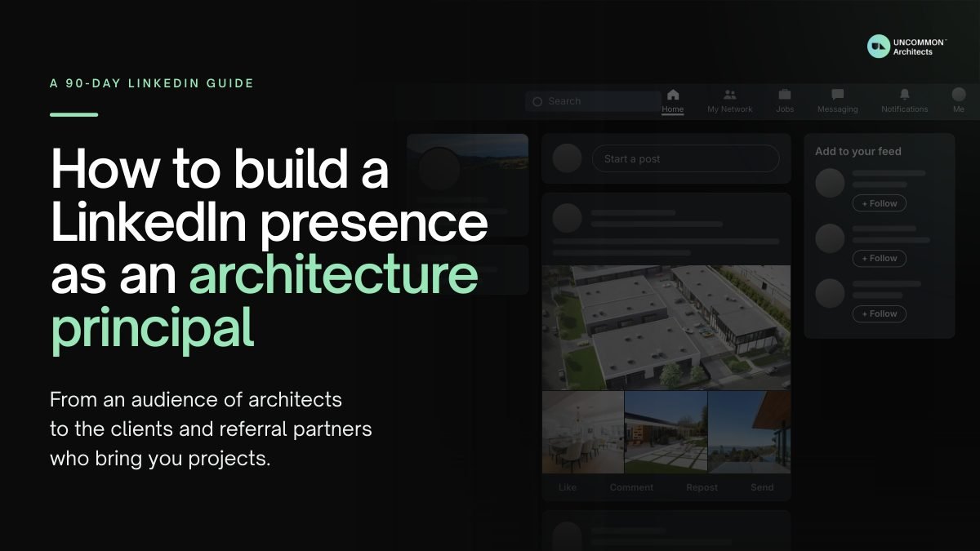Follow the first suggested profile
Viewport: 980px width, 551px height.
click(x=880, y=203)
